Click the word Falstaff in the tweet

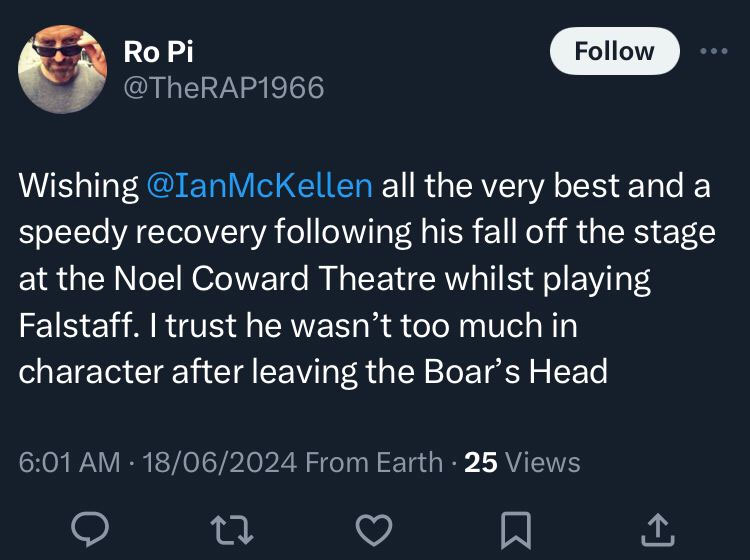[76, 325]
